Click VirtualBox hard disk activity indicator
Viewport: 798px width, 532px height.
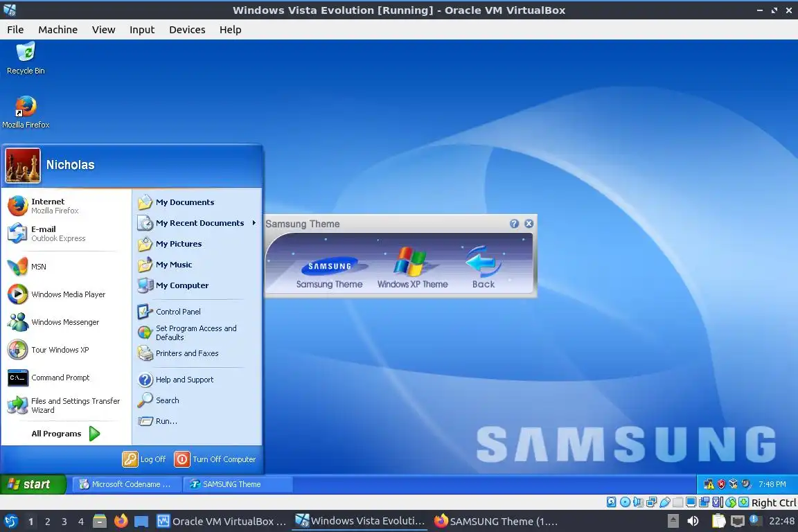pos(612,502)
